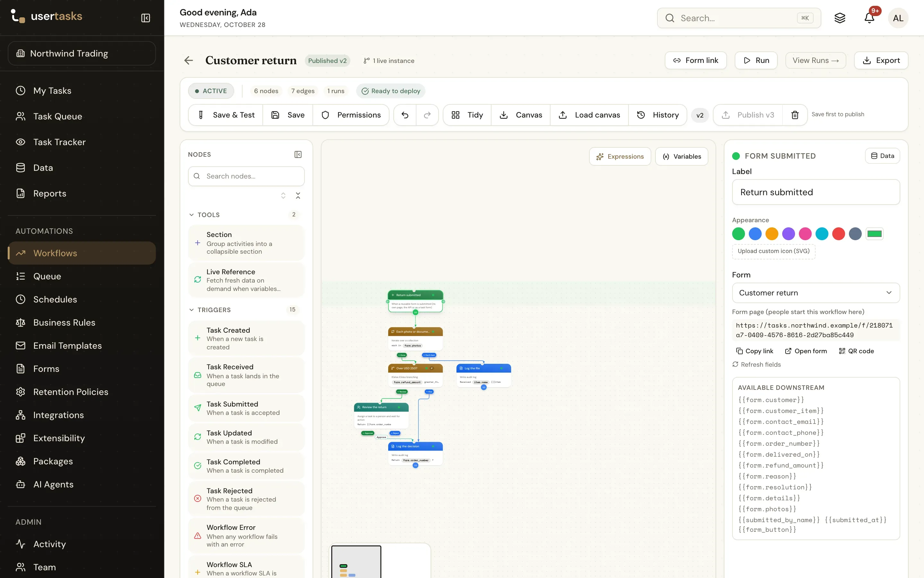Viewport: 924px width, 578px height.
Task: Open the layers stack icon in header
Action: (x=840, y=18)
